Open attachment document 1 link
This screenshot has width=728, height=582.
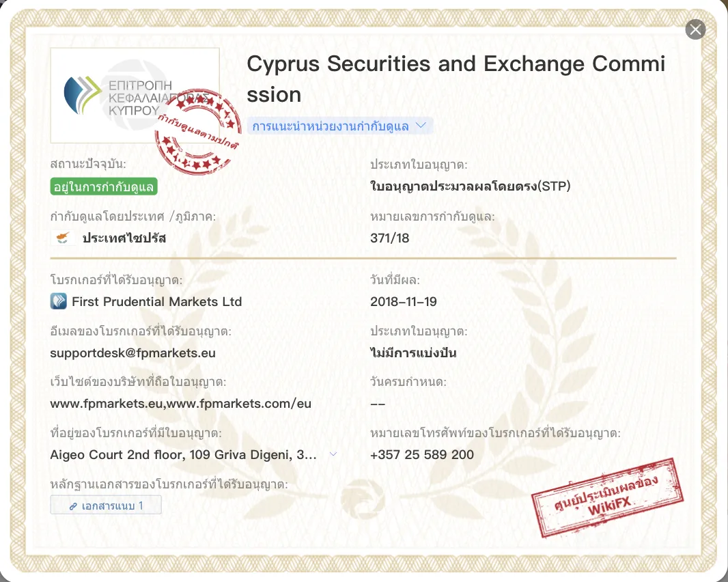click(106, 505)
